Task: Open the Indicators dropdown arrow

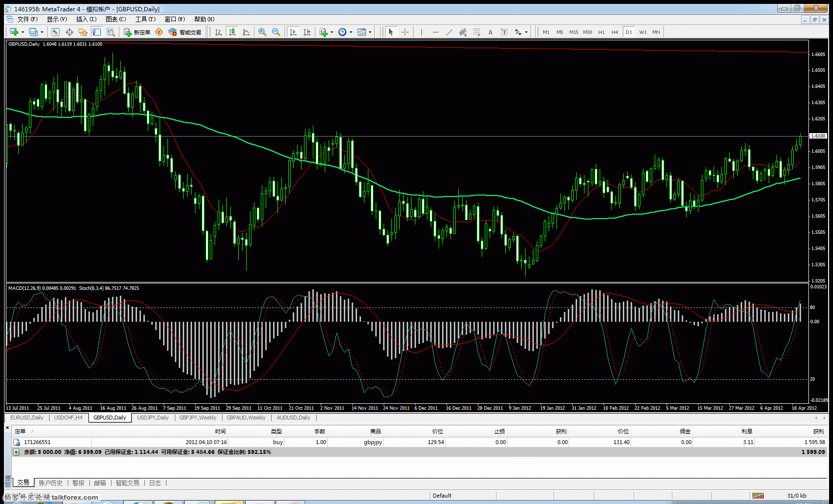Action: pos(332,32)
